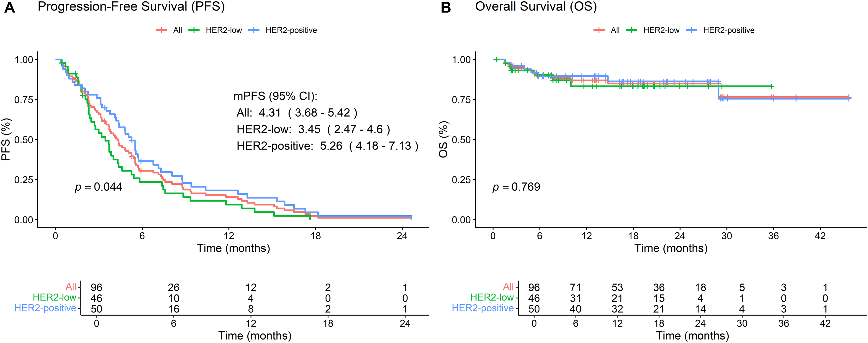The height and width of the screenshot is (343, 868).
Task: Select the panel B letter label
Action: [446, 8]
